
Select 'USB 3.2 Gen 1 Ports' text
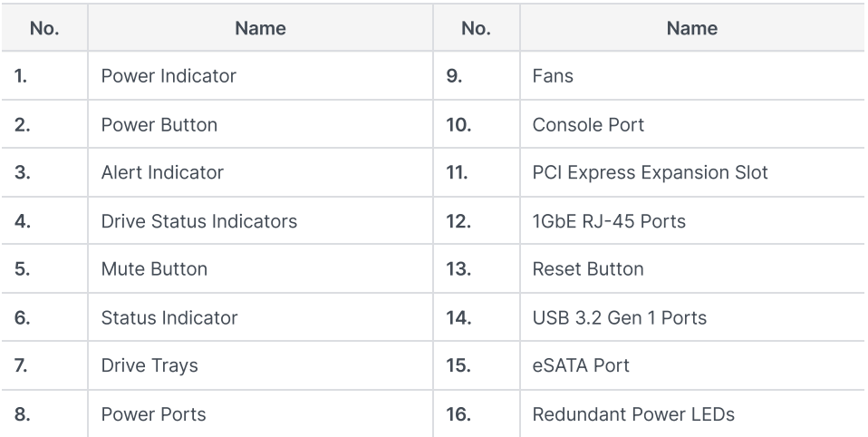pos(620,317)
